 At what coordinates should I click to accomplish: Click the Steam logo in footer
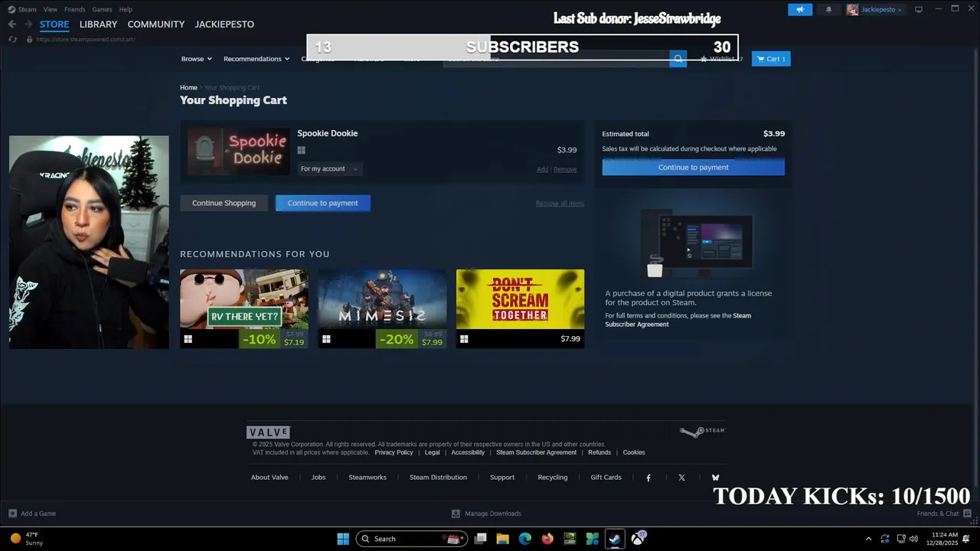702,432
